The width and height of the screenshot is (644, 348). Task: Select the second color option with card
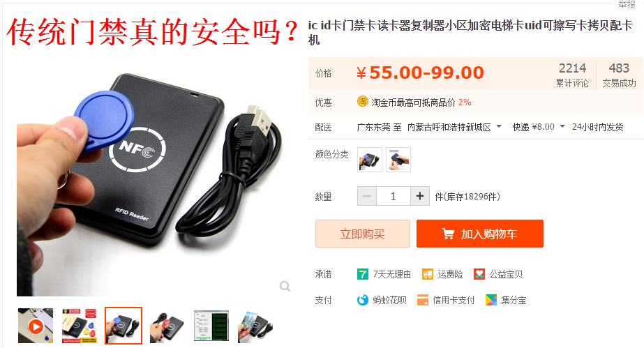(x=398, y=160)
